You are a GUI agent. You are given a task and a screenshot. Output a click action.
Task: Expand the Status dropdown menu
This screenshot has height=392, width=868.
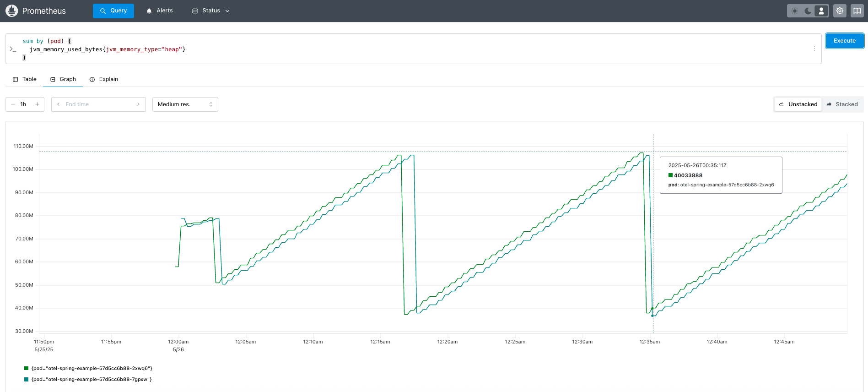(x=210, y=11)
